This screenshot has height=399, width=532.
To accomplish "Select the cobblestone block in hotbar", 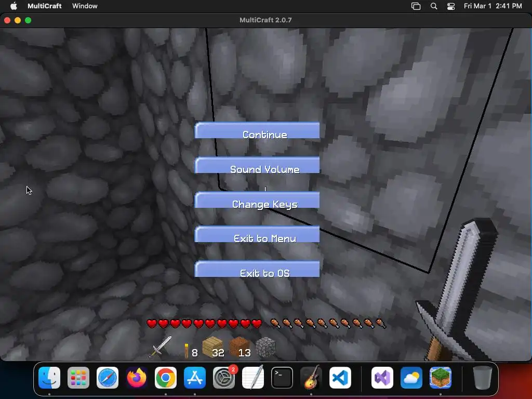I will tap(265, 347).
